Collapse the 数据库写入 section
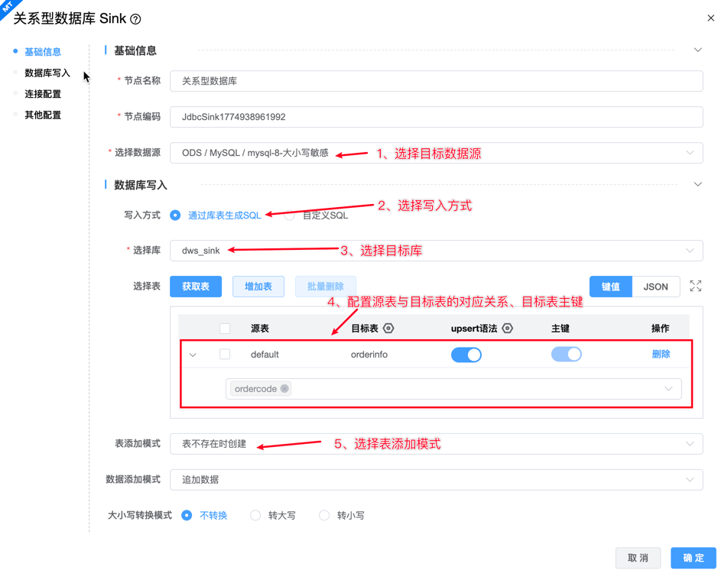728x580 pixels. (x=697, y=185)
